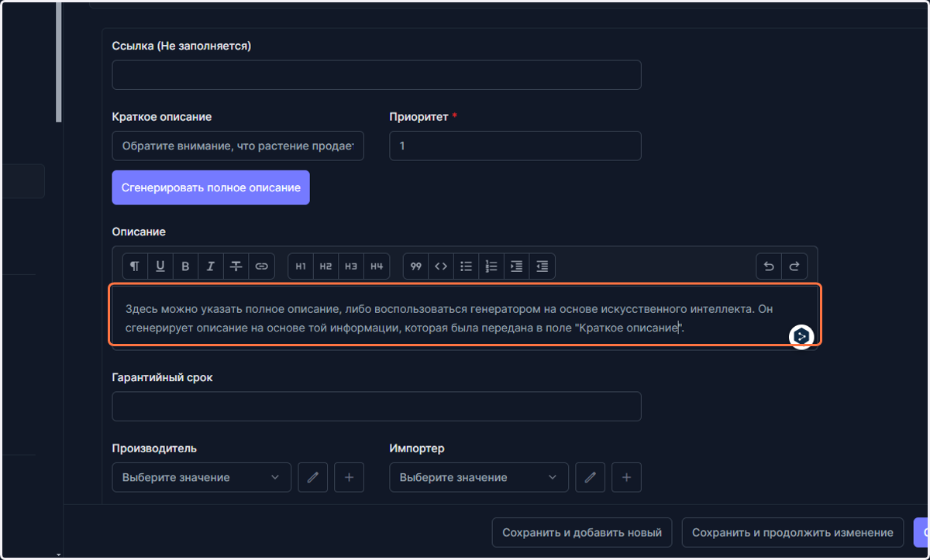
Task: Click the round assistant badge in the description field
Action: pos(801,336)
